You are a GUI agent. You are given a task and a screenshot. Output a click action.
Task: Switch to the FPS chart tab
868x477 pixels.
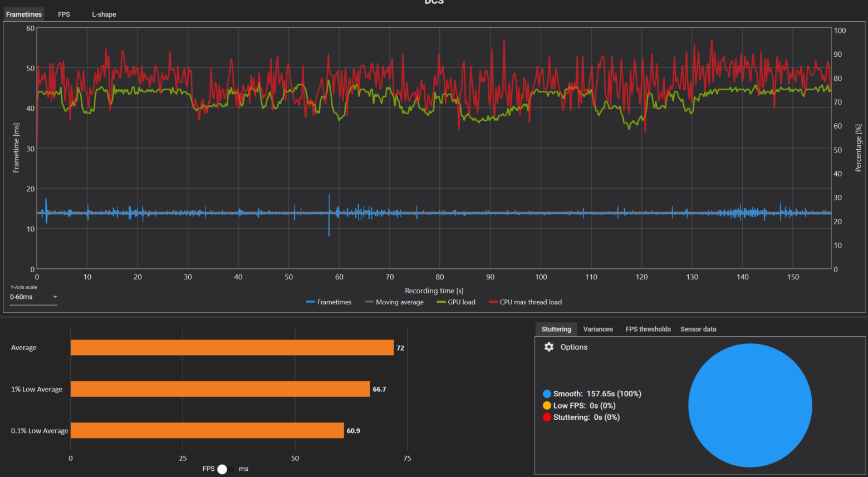(64, 14)
